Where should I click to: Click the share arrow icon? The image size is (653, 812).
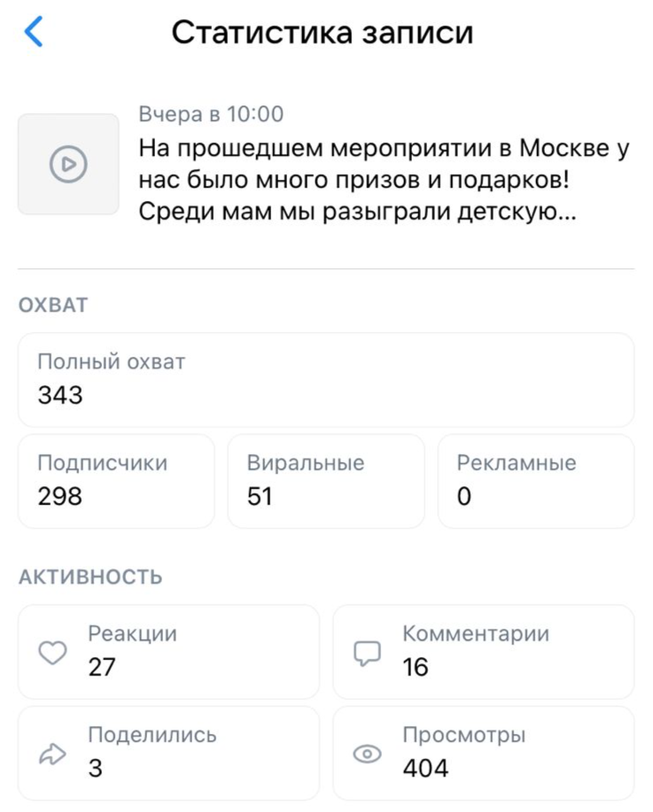coord(53,754)
